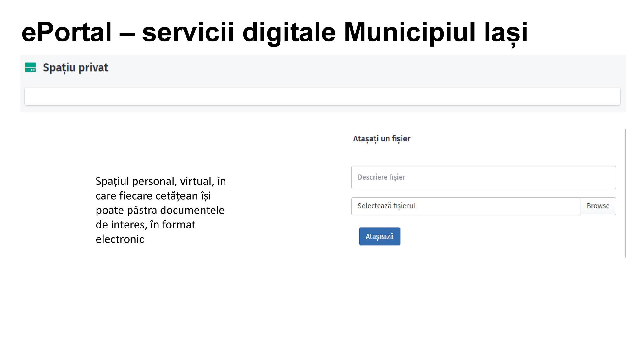Click the line 'Spațiul personal, virtual, în'
The width and height of the screenshot is (644, 362).
coord(161,181)
